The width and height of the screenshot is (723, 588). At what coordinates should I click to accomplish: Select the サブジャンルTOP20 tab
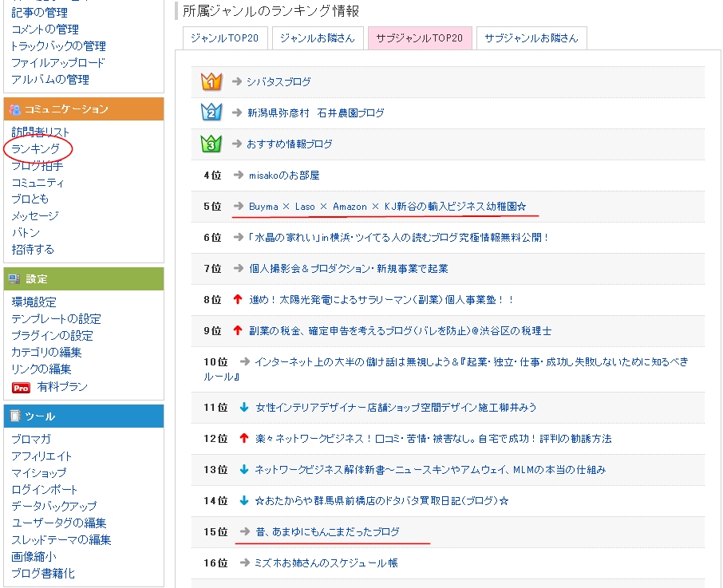point(419,38)
